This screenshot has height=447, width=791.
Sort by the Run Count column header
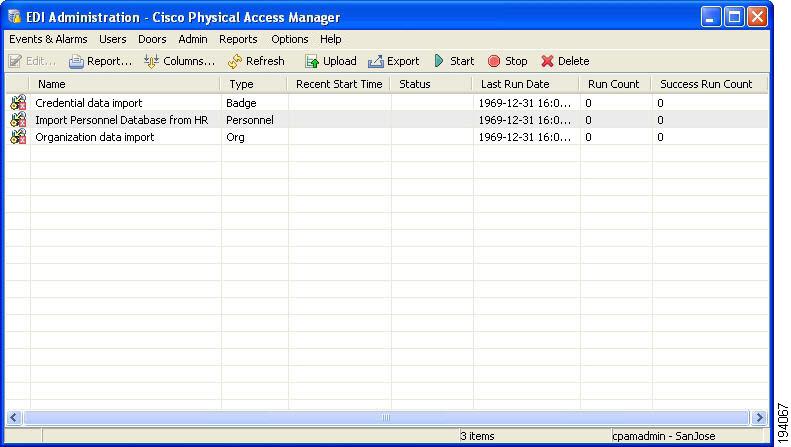pos(615,84)
